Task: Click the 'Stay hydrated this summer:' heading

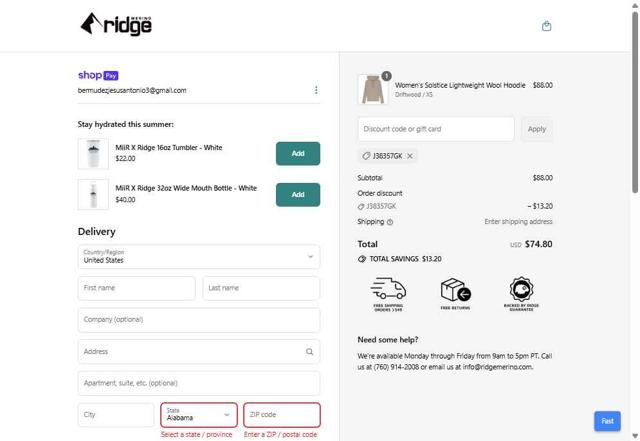Action: [x=126, y=124]
